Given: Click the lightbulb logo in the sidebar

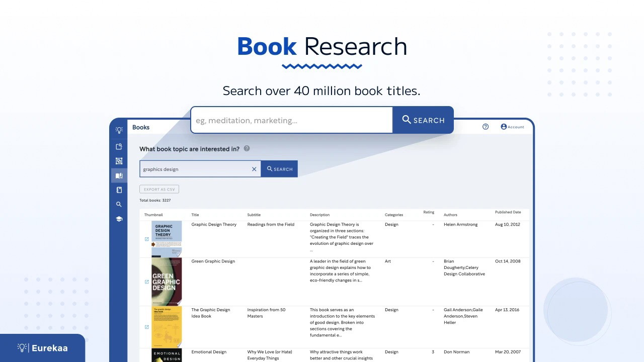Looking at the screenshot, I should (119, 130).
